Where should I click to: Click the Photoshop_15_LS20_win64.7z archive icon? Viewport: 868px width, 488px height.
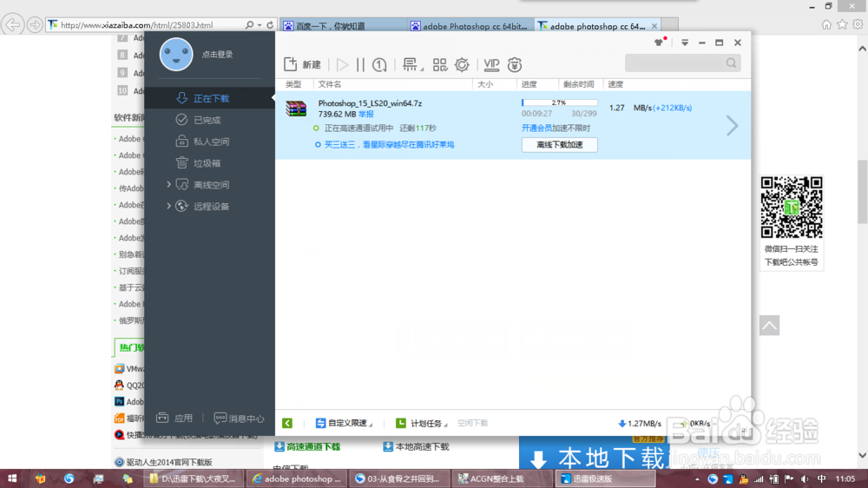point(296,108)
